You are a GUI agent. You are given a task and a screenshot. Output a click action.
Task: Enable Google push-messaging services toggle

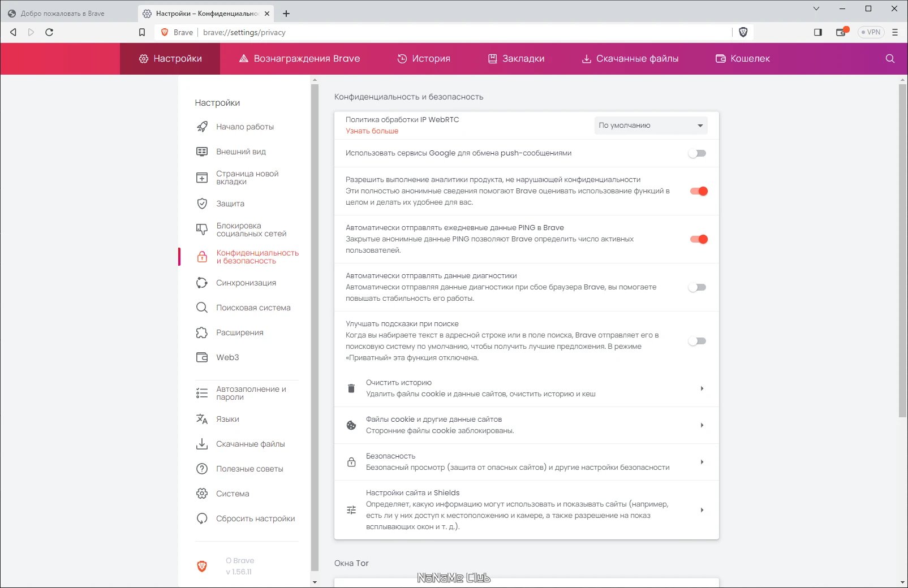[x=698, y=153]
